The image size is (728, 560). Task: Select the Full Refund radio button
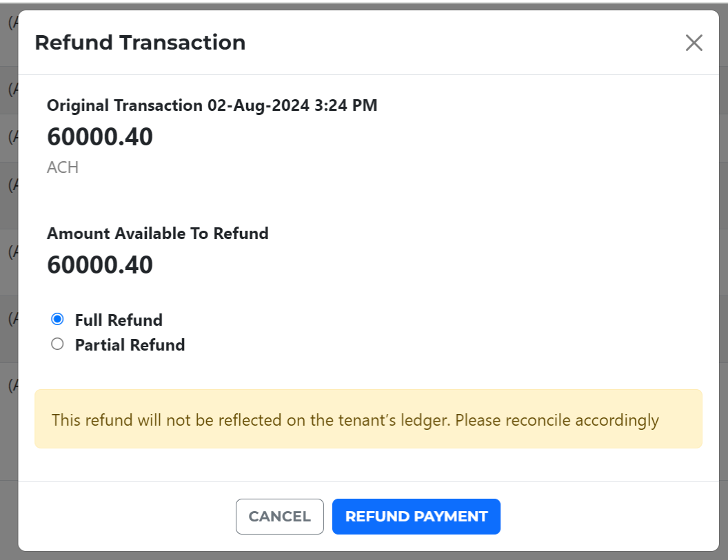click(x=58, y=320)
